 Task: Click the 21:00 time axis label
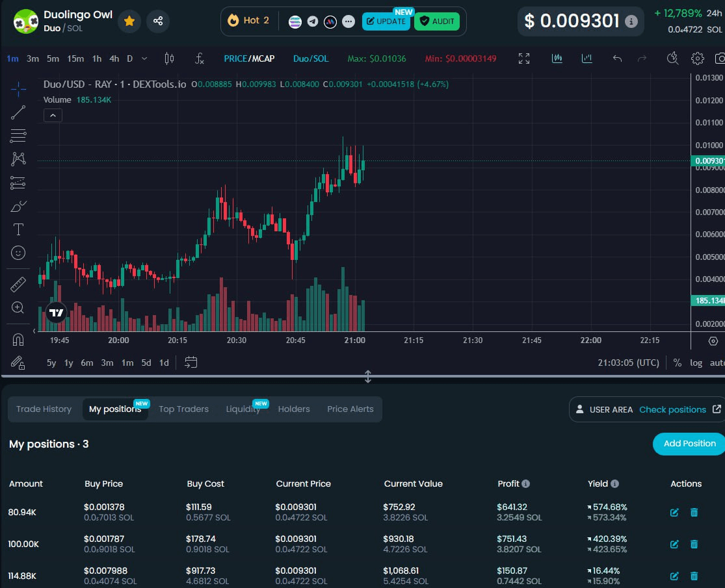coord(354,340)
